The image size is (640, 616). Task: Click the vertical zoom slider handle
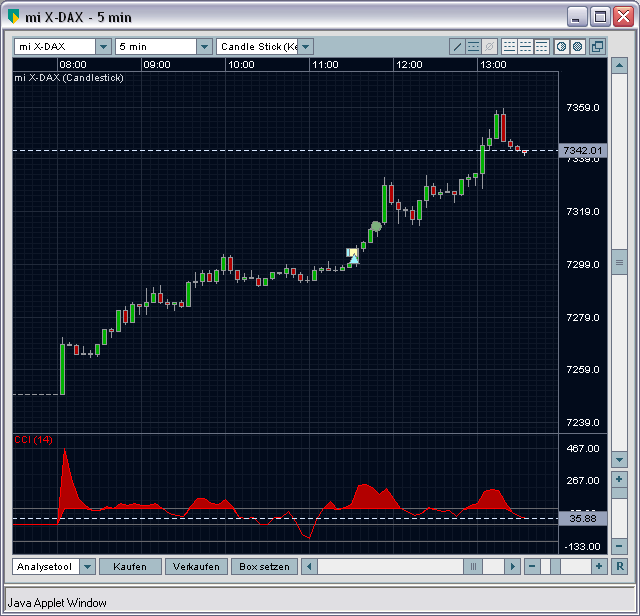pos(619,493)
